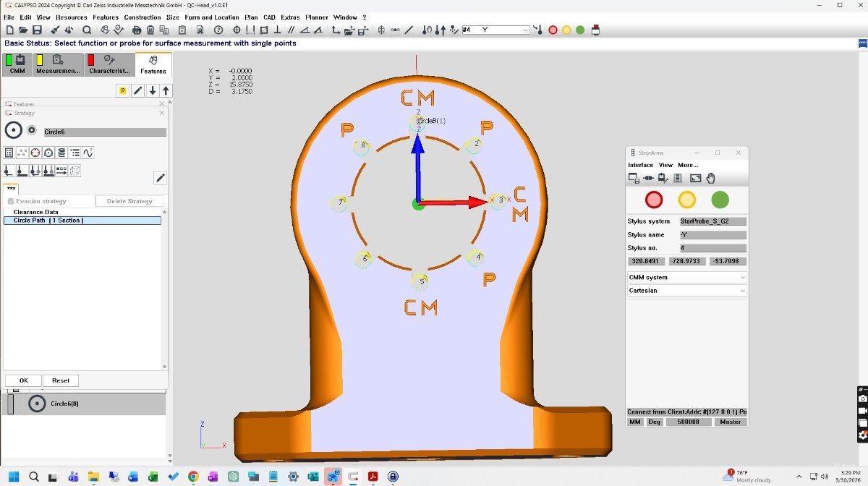Screen dimensions: 868x486
Task: Click the green traffic light in SteyrArms
Action: click(x=720, y=200)
